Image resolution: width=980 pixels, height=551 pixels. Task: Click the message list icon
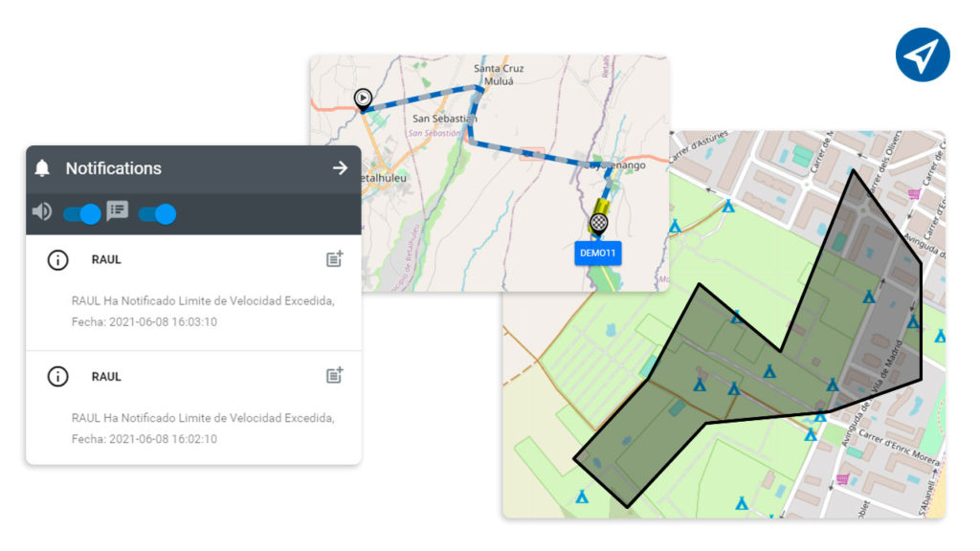click(x=118, y=211)
